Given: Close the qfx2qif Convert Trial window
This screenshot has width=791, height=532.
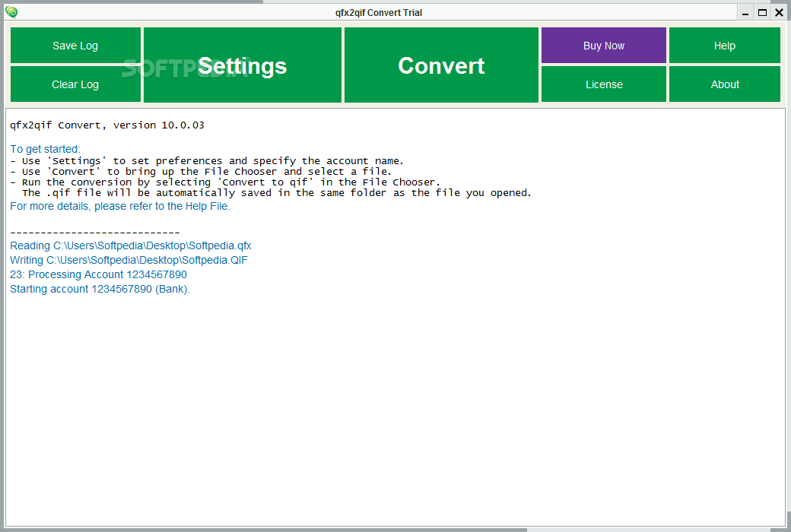Looking at the screenshot, I should pos(779,13).
